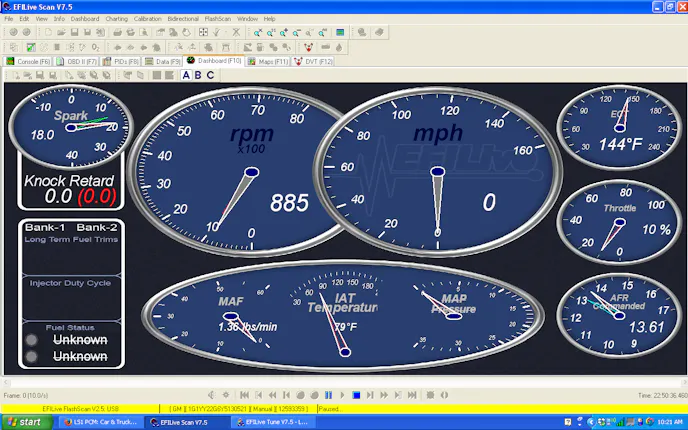
Task: Switch to the PIDs (F8) tab
Action: (121, 61)
